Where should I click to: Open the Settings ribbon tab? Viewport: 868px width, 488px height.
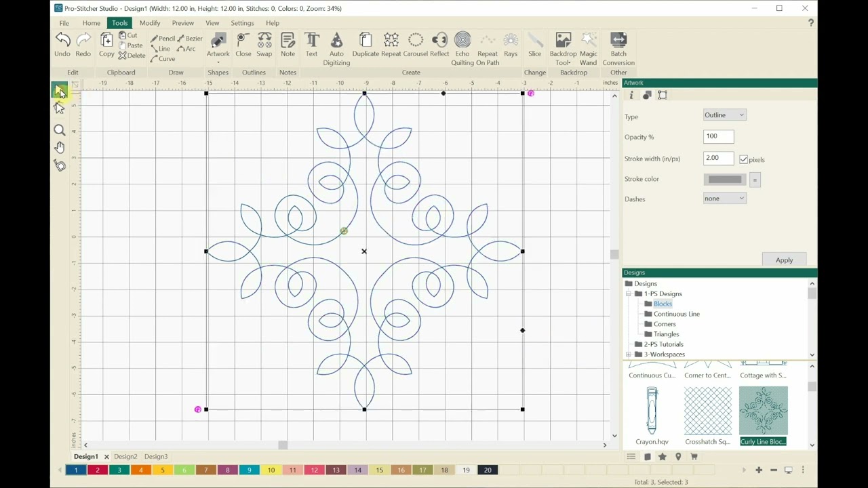click(242, 23)
